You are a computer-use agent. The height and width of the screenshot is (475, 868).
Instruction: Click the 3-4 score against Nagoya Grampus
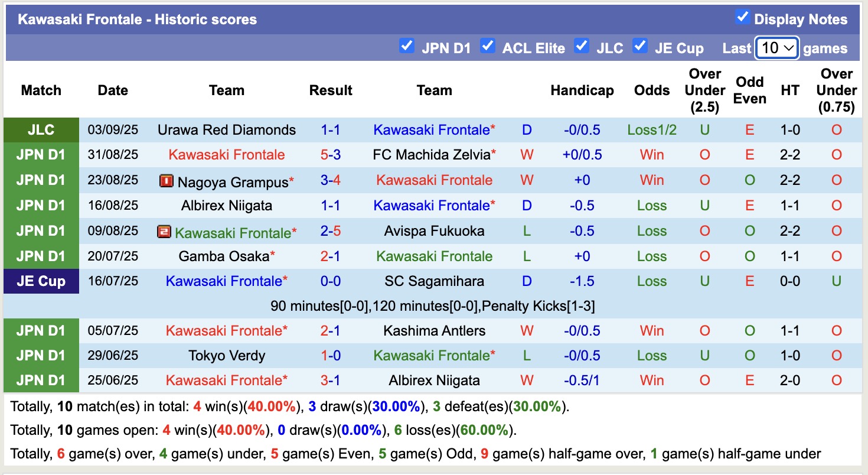pos(331,180)
